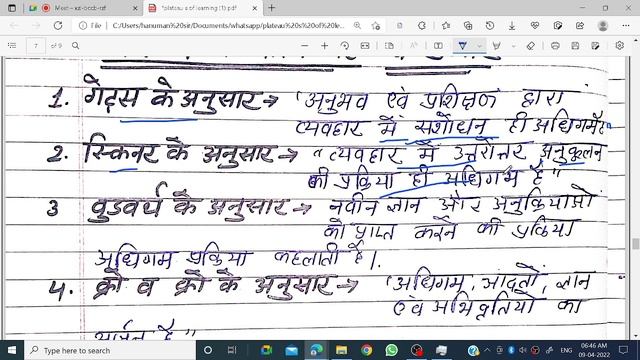This screenshot has width=640, height=360.
Task: Open the notification action center
Action: 623,350
